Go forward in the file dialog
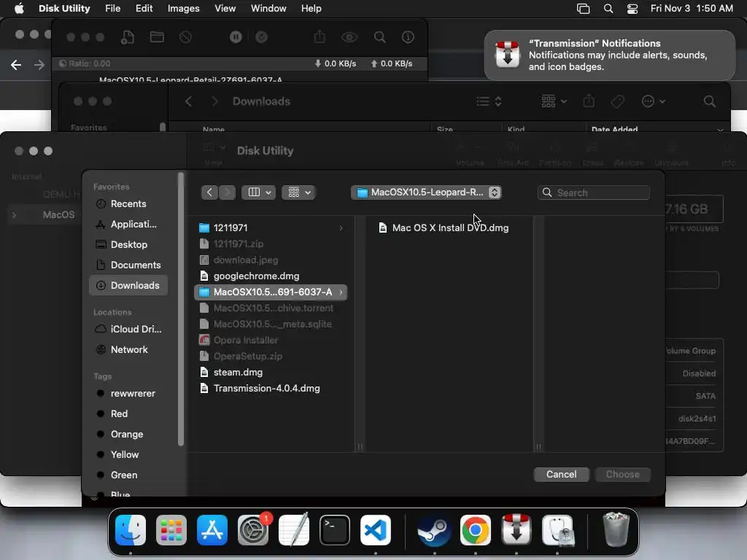 click(228, 192)
